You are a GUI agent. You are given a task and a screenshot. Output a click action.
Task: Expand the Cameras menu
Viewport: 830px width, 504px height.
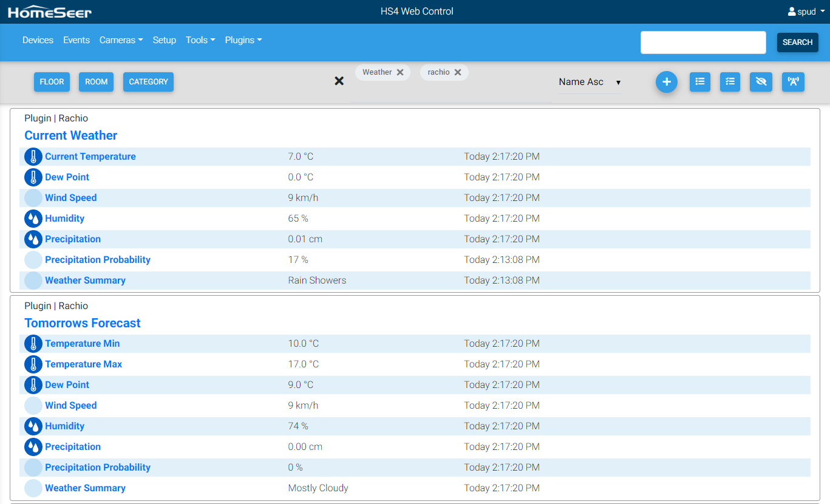121,40
